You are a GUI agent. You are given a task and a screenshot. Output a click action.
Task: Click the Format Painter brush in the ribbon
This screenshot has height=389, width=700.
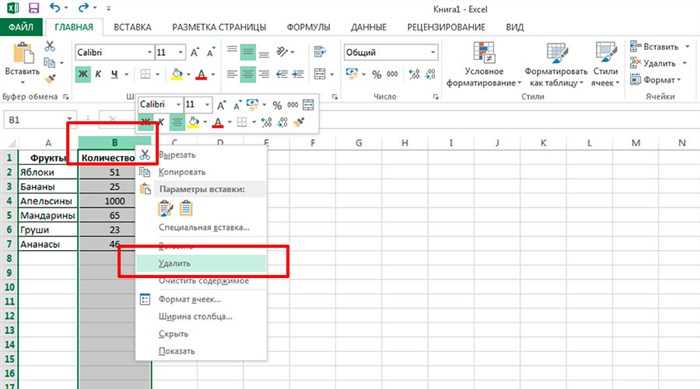[x=50, y=79]
